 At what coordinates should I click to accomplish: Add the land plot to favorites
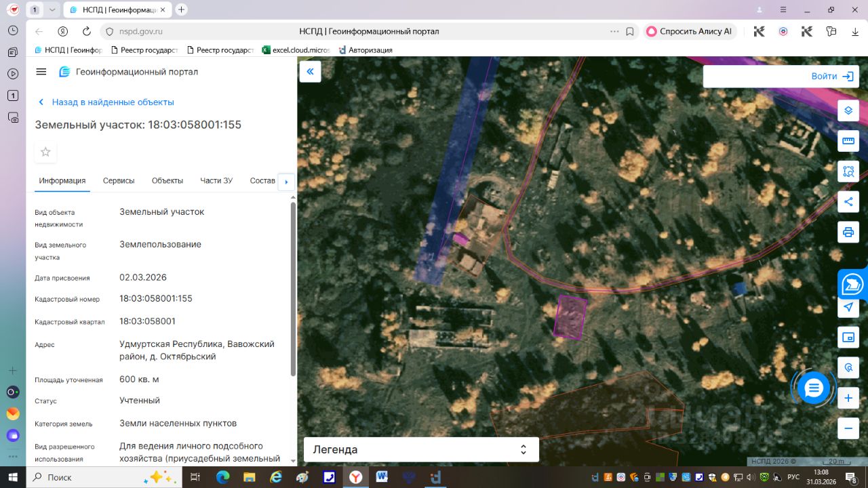click(x=45, y=152)
